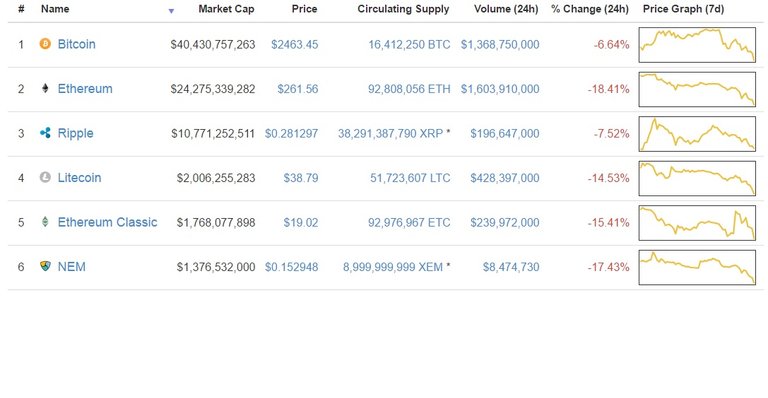Open the Ethereum Classic name link
Viewport: 768px width, 398px height.
tap(107, 222)
